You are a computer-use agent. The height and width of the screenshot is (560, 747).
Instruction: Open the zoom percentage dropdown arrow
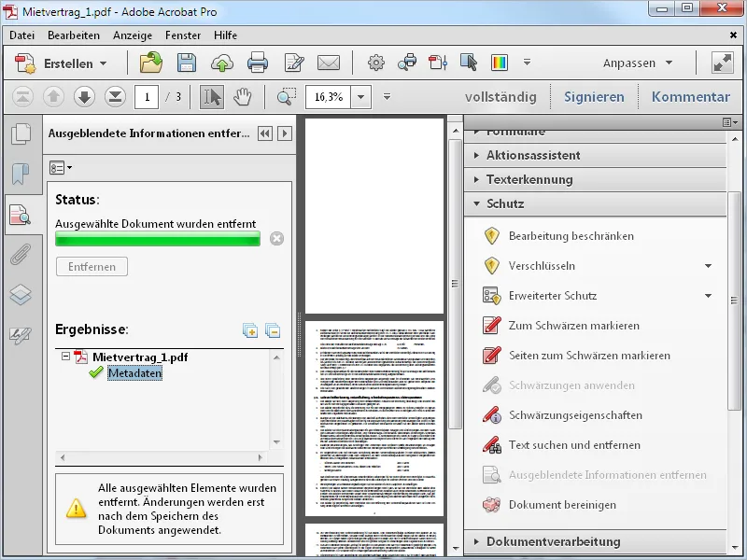point(361,97)
